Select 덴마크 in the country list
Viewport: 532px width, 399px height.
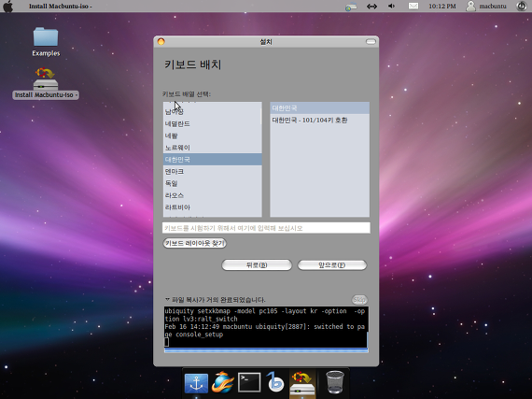[x=213, y=172]
